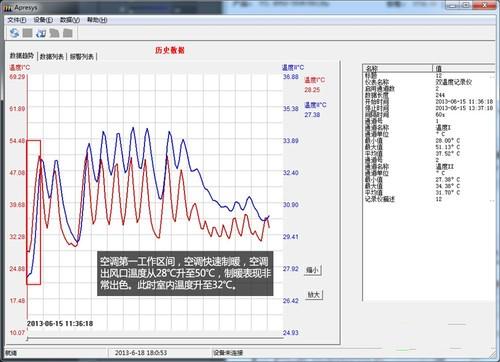Screen dimensions: 500x362
Task: Switch to the 报警列表 tab
Action: [82, 57]
